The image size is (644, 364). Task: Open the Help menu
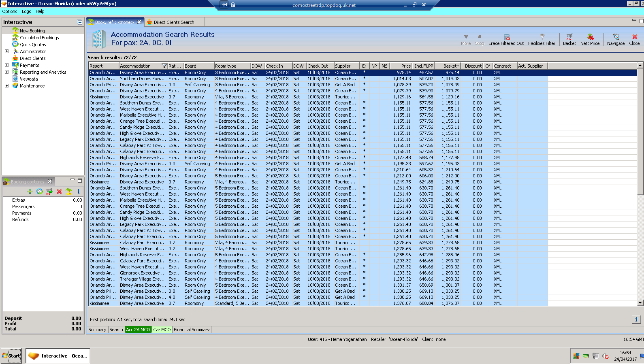point(40,11)
